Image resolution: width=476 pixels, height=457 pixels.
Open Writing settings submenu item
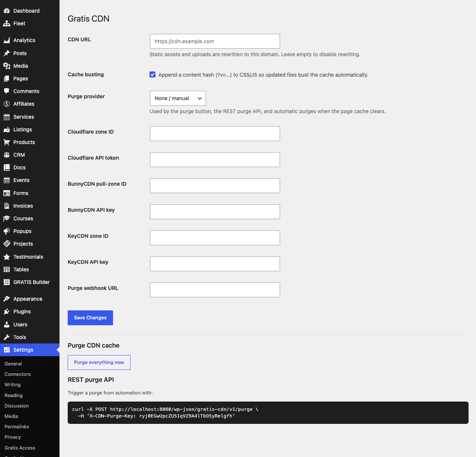point(13,384)
